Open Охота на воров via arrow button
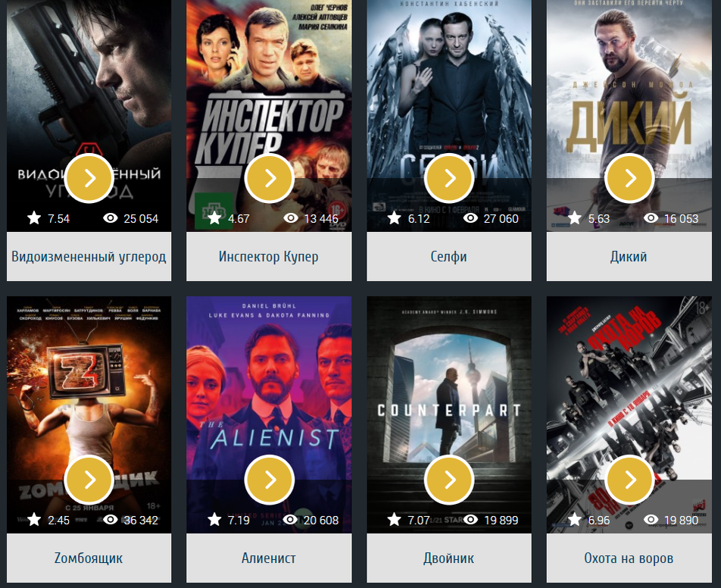This screenshot has height=588, width=721. click(629, 480)
